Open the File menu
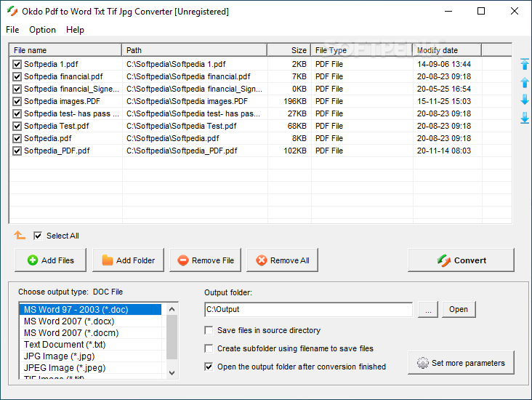The height and width of the screenshot is (400, 532). click(12, 30)
